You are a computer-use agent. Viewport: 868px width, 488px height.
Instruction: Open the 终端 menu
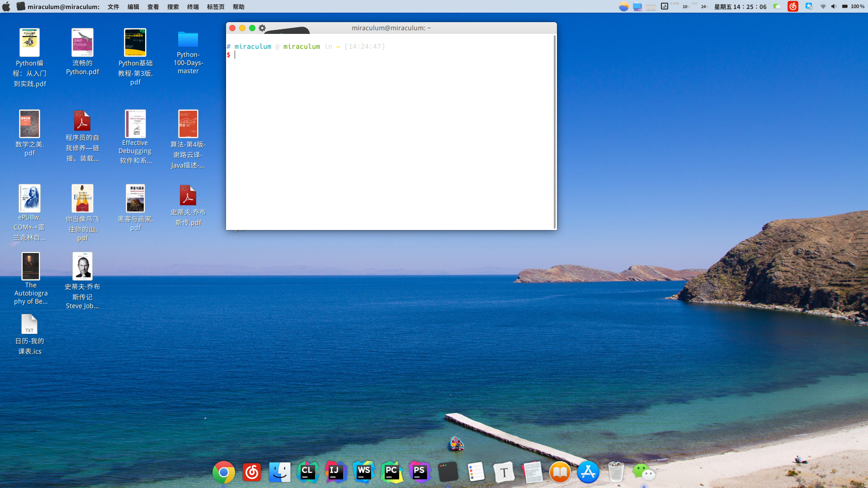193,7
